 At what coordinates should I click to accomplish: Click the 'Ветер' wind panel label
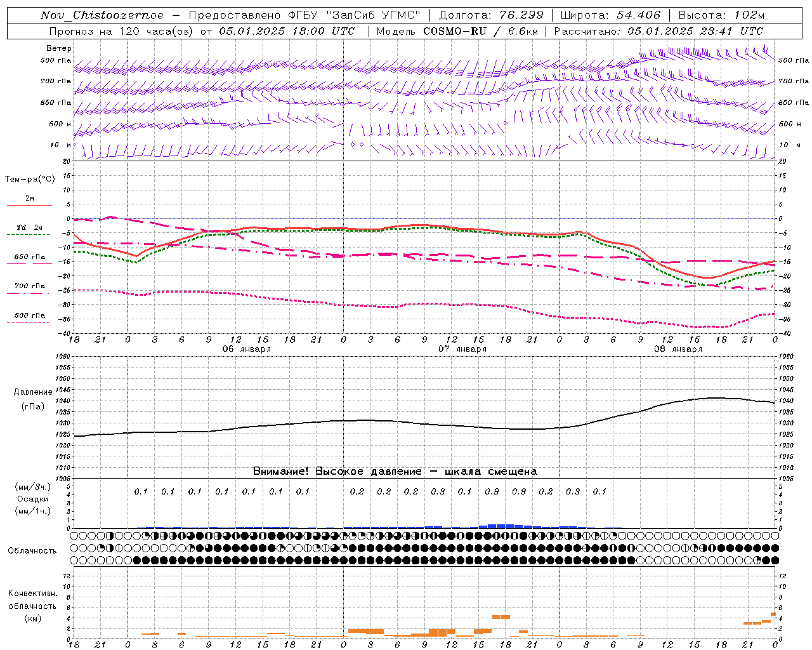(59, 48)
